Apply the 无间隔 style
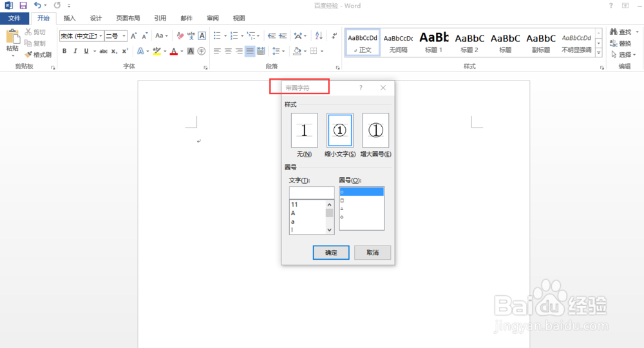Viewport: 644px width, 348px height. coord(398,43)
